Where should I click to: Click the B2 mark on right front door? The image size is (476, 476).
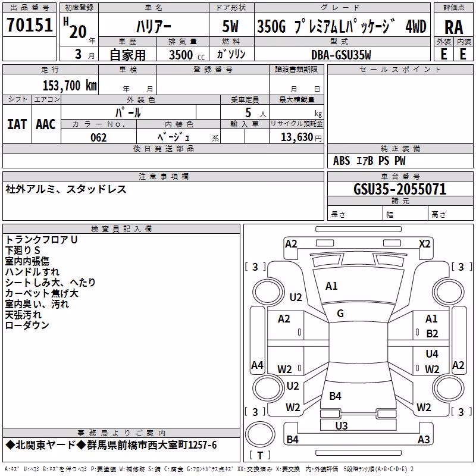pos(432,334)
